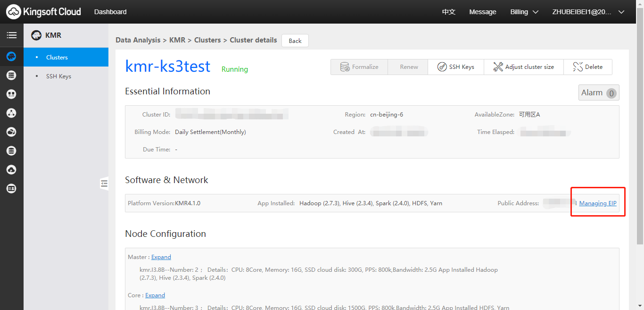Screen dimensions: 644x310
Task: Expand the Core node details
Action: click(x=155, y=295)
